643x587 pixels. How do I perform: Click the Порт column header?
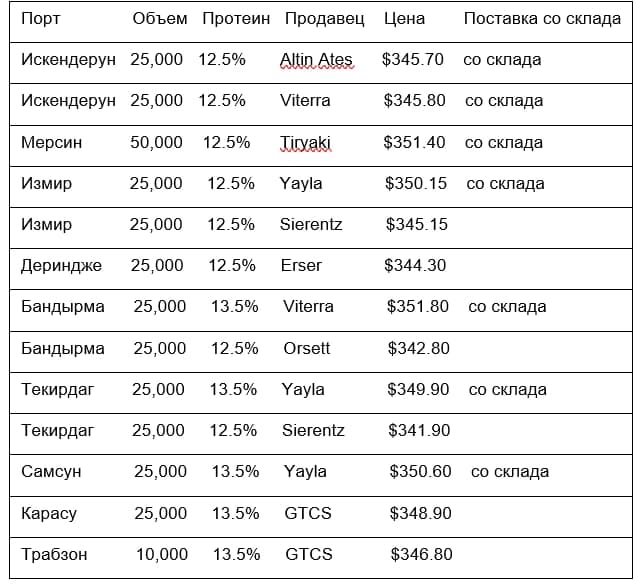pyautogui.click(x=41, y=19)
